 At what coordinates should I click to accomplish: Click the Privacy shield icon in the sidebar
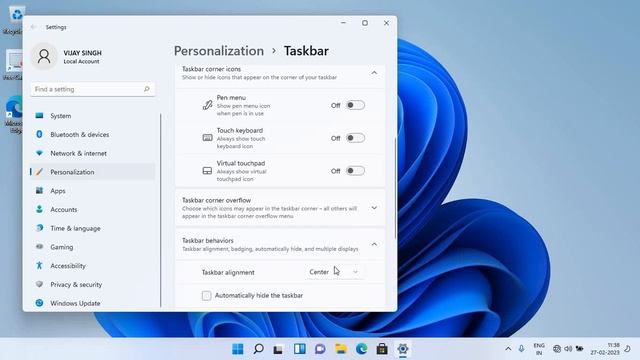click(x=39, y=284)
